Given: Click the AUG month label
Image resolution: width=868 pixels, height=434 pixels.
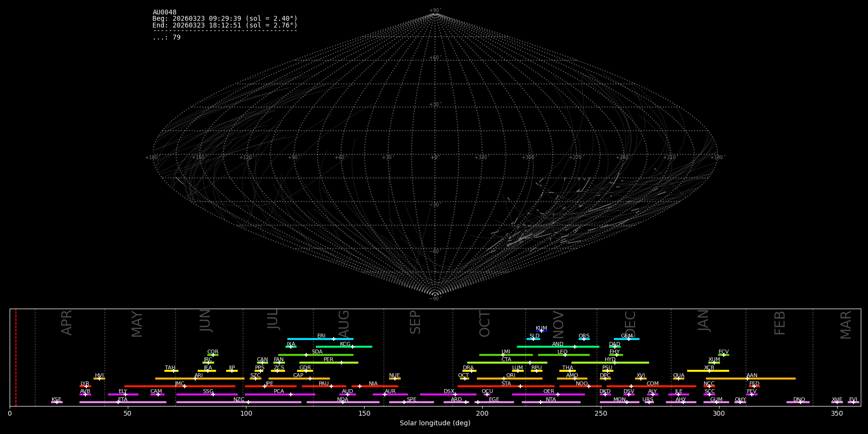Looking at the screenshot, I should (x=344, y=324).
